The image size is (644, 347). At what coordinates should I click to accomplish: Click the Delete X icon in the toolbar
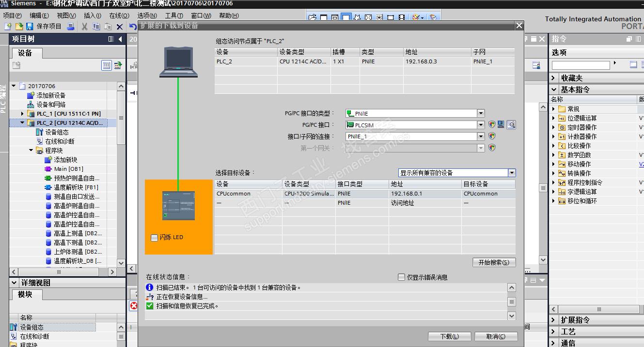pyautogui.click(x=120, y=27)
